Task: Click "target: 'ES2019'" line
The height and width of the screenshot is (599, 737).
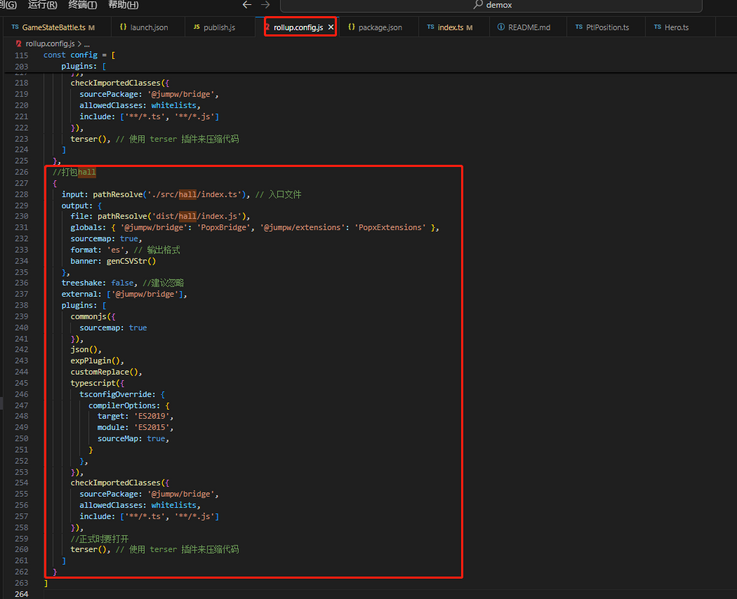Action: [135, 416]
